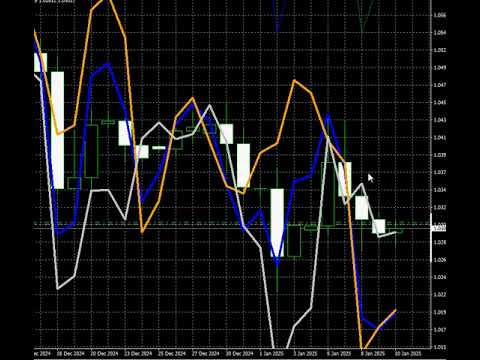Screen dimensions: 480x360
Task: Click the 1.017 price axis label
Action: point(439,330)
